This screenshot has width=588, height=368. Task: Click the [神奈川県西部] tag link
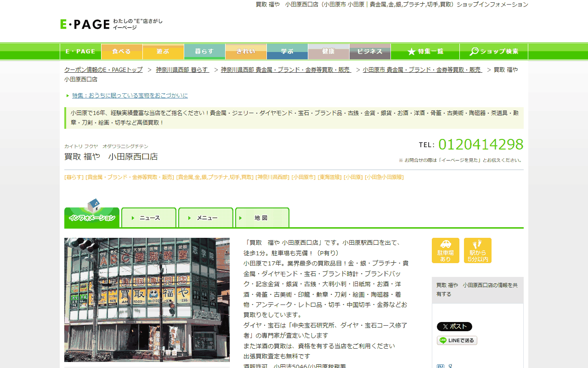[272, 177]
